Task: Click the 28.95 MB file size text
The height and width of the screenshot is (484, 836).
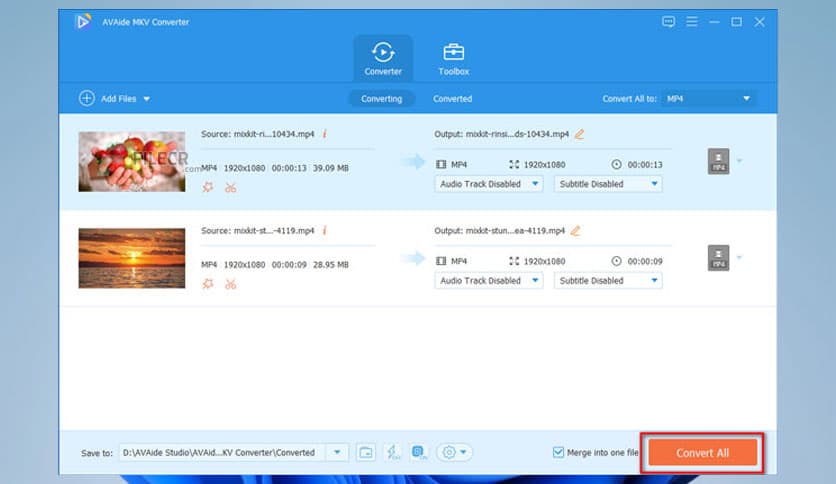Action: click(x=331, y=264)
